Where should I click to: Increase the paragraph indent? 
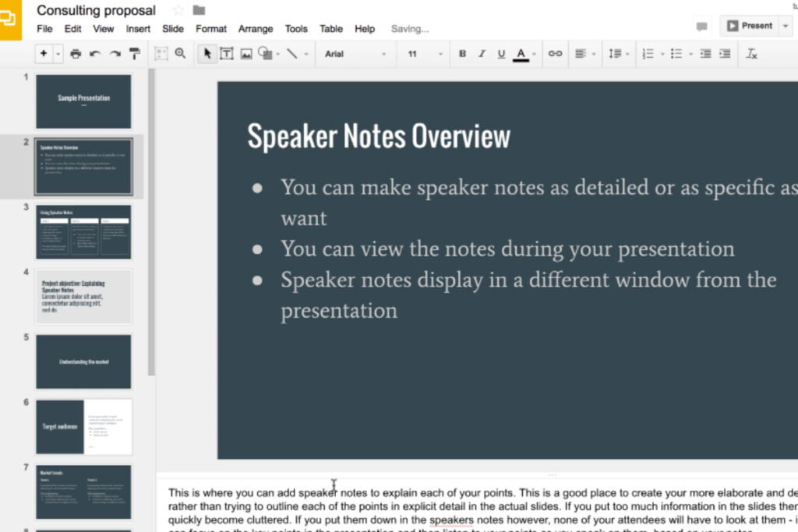(726, 54)
